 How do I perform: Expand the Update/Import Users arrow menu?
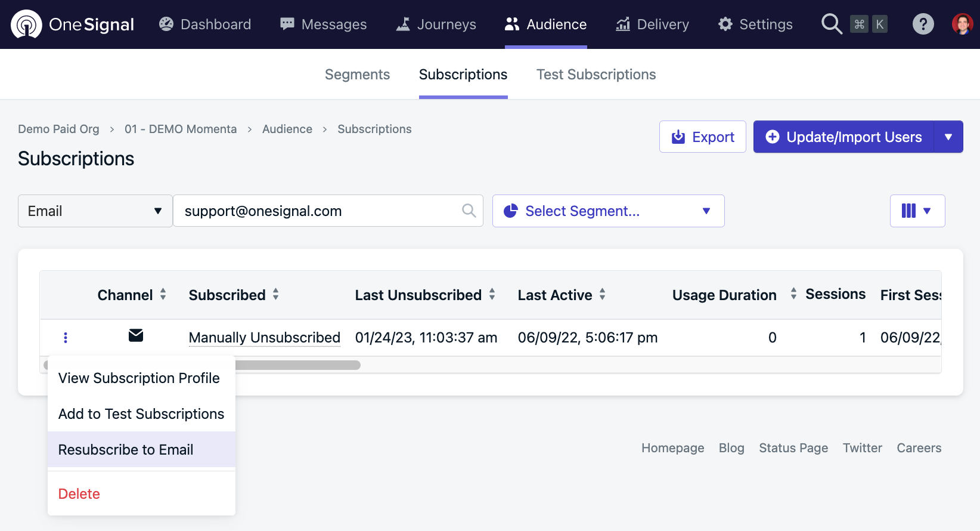click(x=948, y=137)
